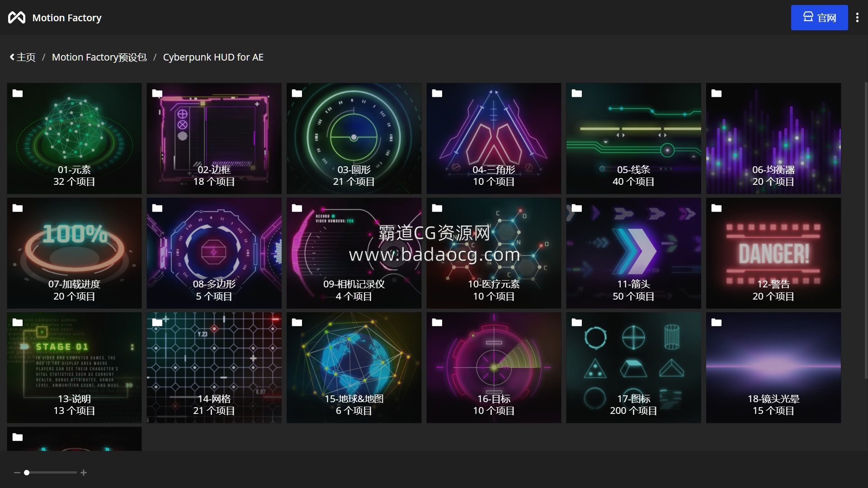Decrease thumbnail size with minus button
Screen dimensions: 868x488
pos(17,473)
